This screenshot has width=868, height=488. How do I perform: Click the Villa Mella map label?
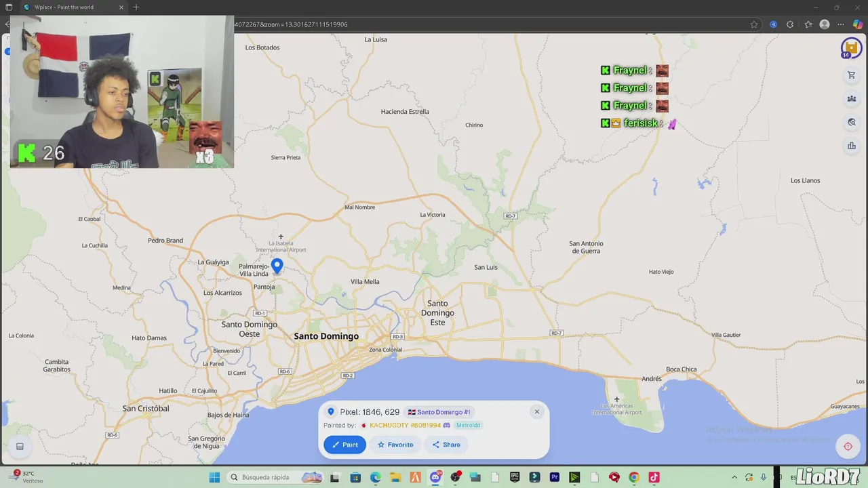[x=365, y=281]
